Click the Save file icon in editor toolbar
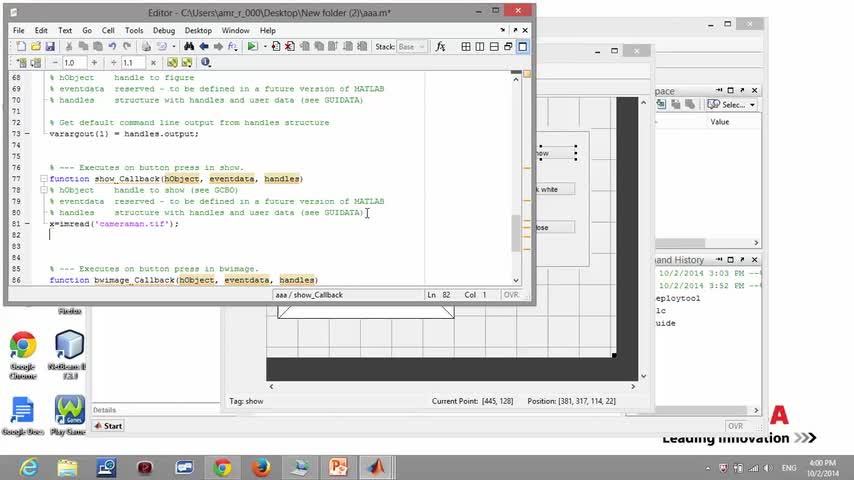 tap(50, 47)
